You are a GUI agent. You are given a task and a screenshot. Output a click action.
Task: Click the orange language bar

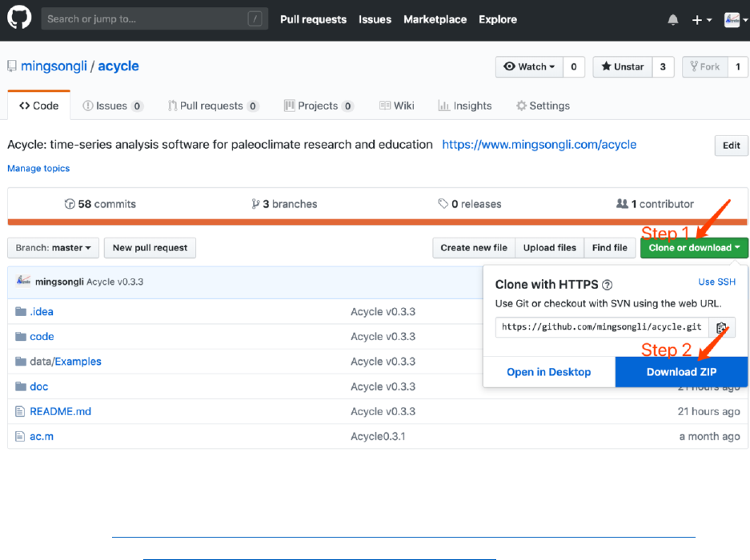[378, 222]
